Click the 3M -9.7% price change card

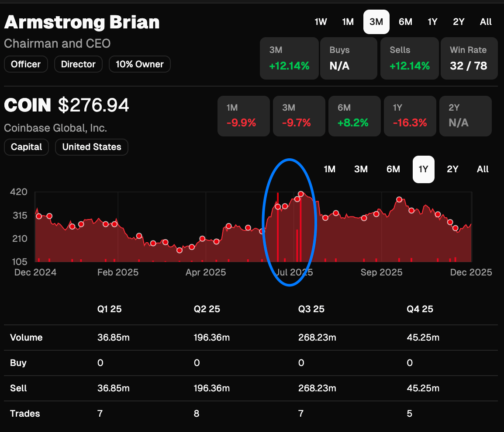pyautogui.click(x=299, y=116)
